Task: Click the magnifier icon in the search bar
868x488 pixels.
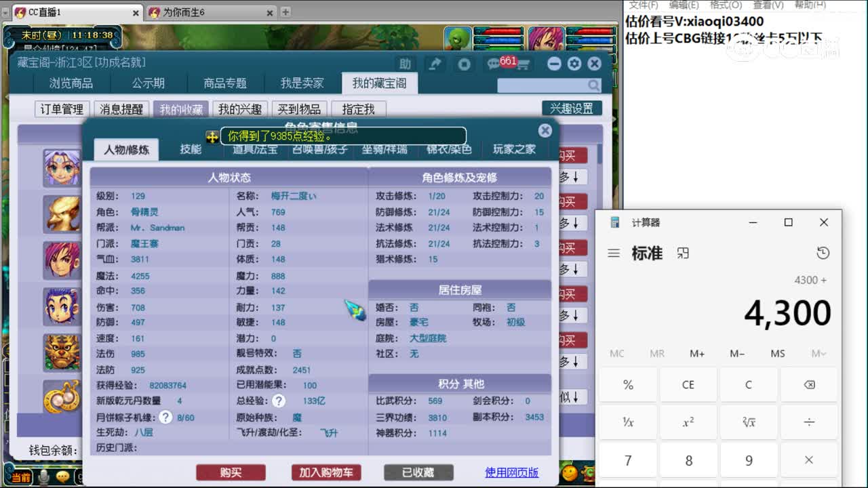Action: pyautogui.click(x=593, y=85)
